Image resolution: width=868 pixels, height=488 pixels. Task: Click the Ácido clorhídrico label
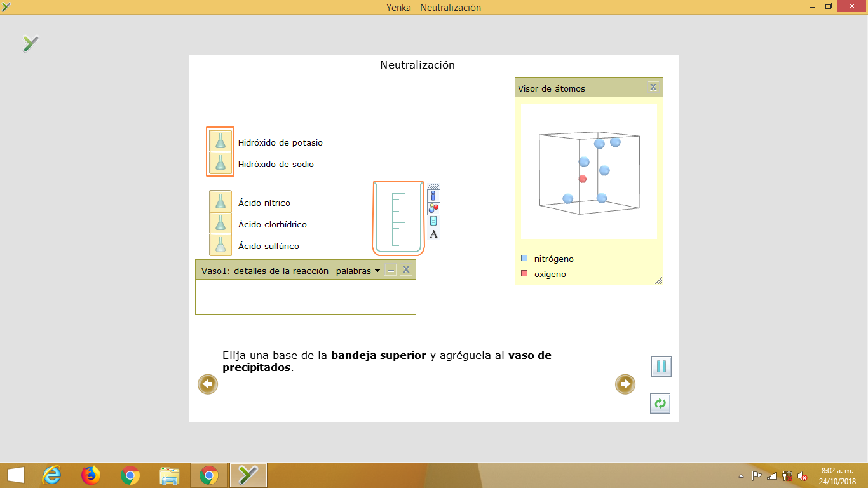[273, 224]
